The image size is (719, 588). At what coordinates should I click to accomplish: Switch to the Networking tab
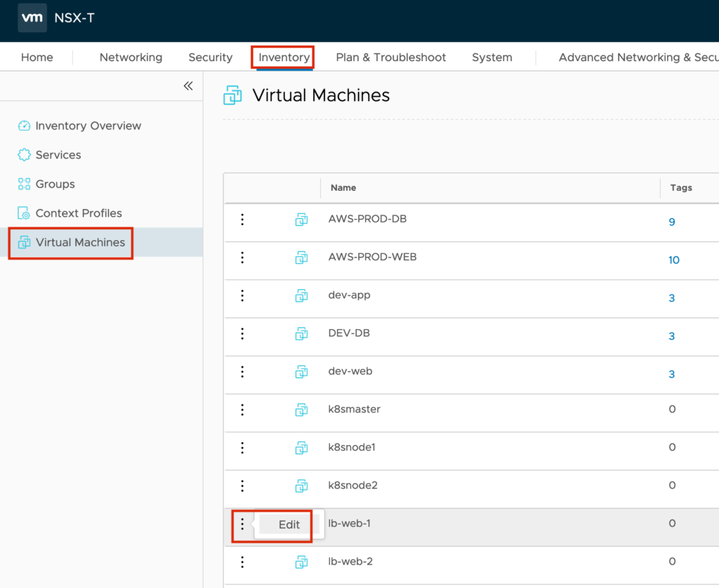(x=131, y=58)
